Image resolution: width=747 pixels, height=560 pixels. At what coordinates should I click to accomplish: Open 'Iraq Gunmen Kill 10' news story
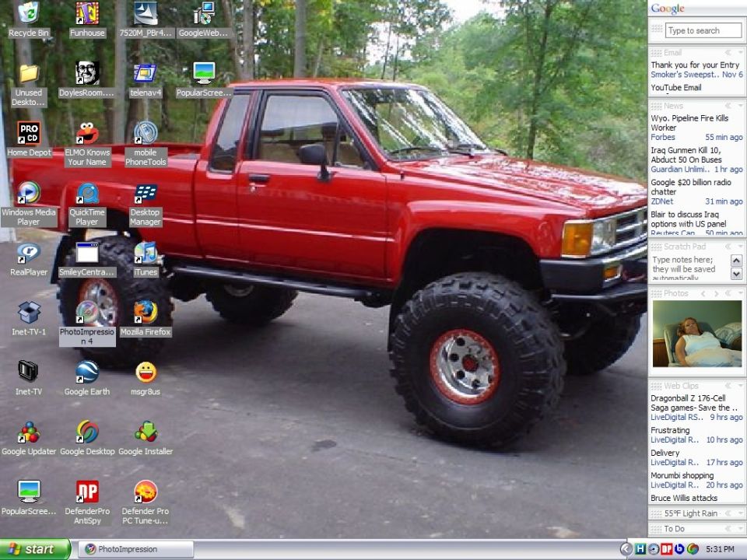(696, 159)
